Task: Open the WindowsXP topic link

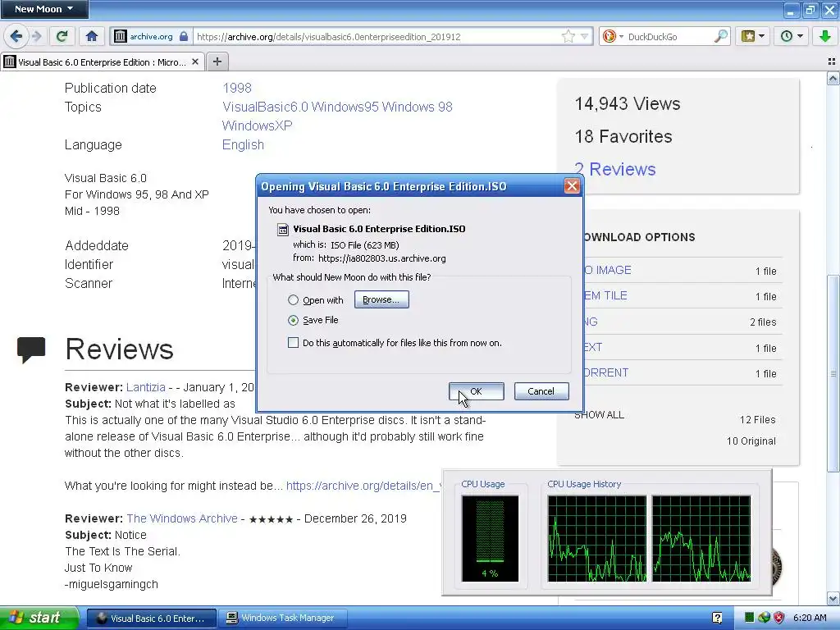Action: point(257,126)
